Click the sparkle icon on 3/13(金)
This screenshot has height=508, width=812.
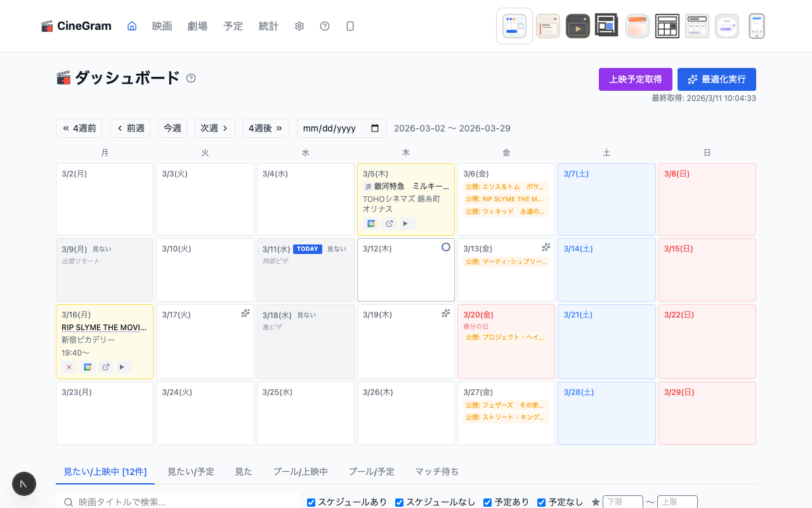point(546,248)
